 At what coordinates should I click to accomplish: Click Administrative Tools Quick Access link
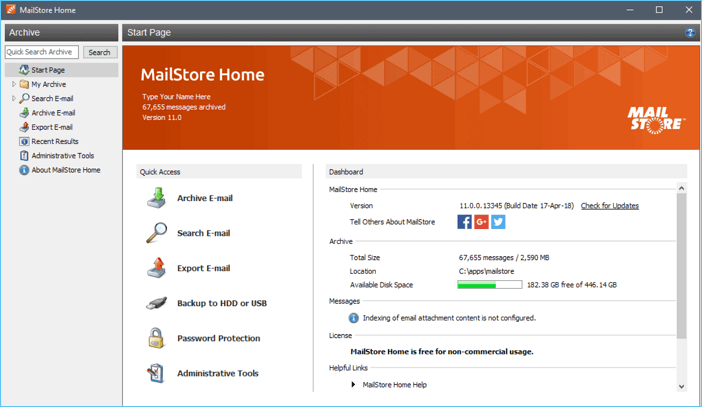[x=218, y=373]
